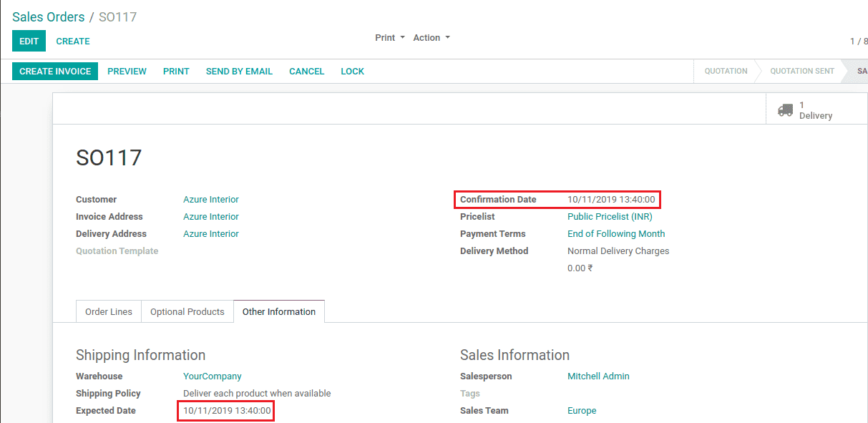Go to Sales Orders breadcrumb
The image size is (868, 423).
click(x=48, y=16)
